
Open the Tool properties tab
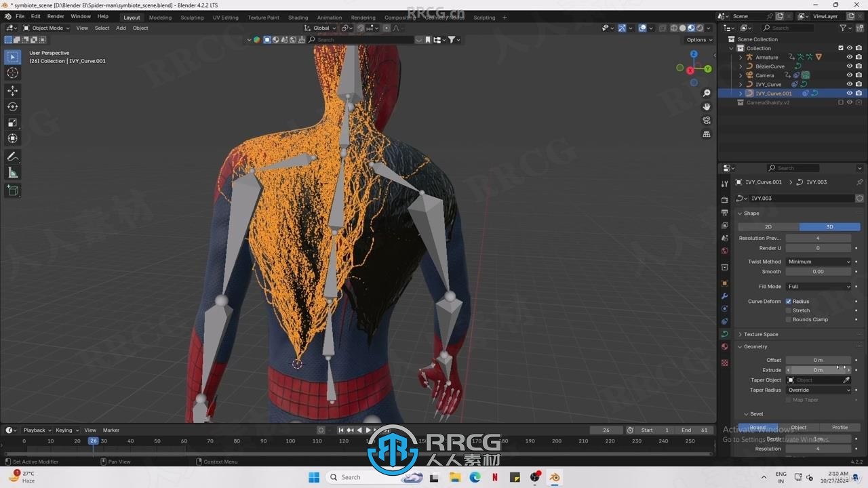coord(725,184)
